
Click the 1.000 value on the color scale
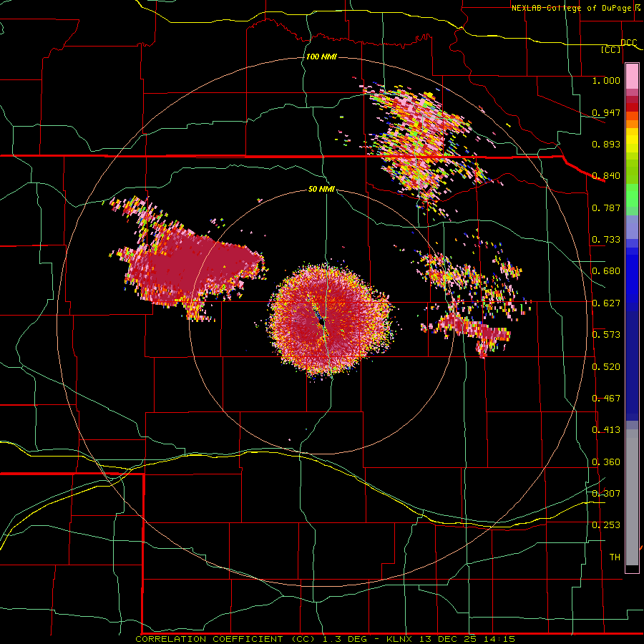pos(606,80)
